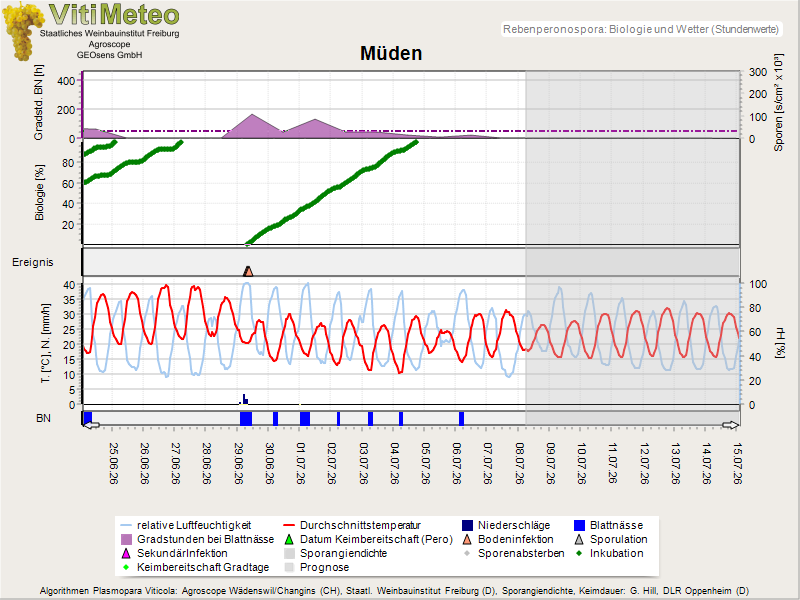The height and width of the screenshot is (600, 800).
Task: Click the VitiMeteo grape logo
Action: point(22,31)
